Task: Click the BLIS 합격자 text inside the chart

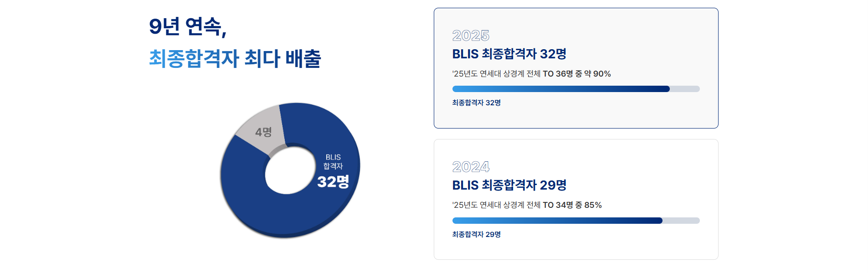Action: (333, 162)
